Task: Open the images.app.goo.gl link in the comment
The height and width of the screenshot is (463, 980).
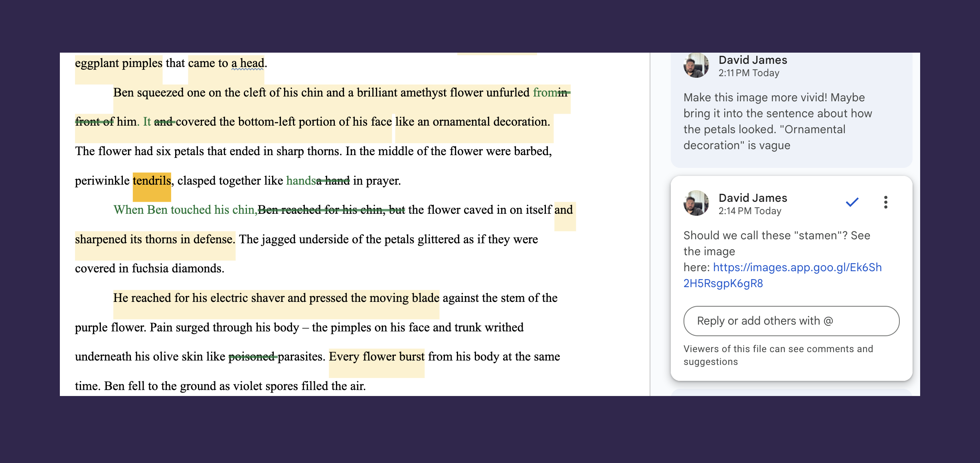Action: [x=782, y=275]
